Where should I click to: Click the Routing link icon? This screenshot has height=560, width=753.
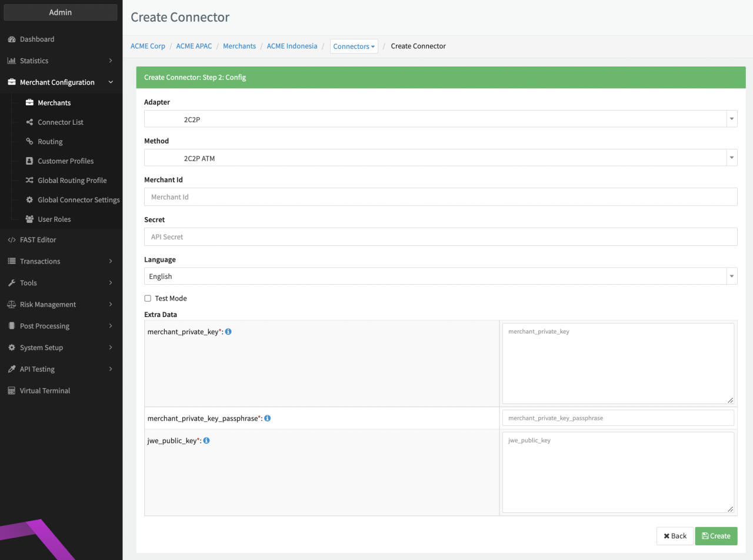29,142
